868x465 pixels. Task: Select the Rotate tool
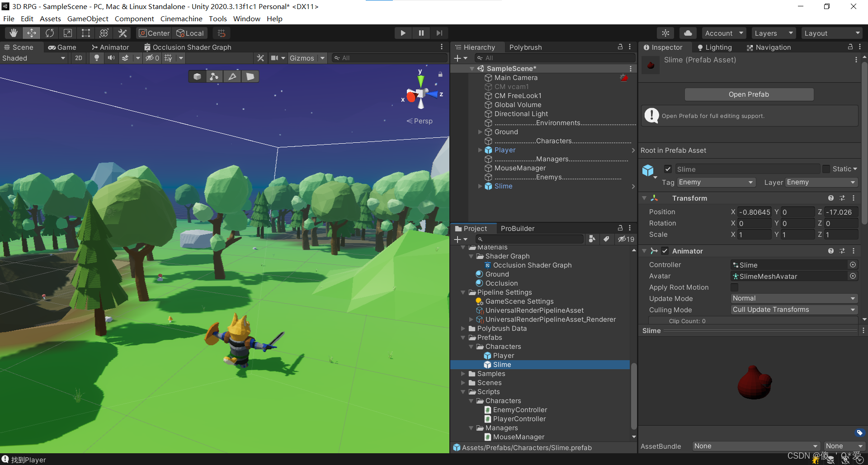(x=49, y=33)
